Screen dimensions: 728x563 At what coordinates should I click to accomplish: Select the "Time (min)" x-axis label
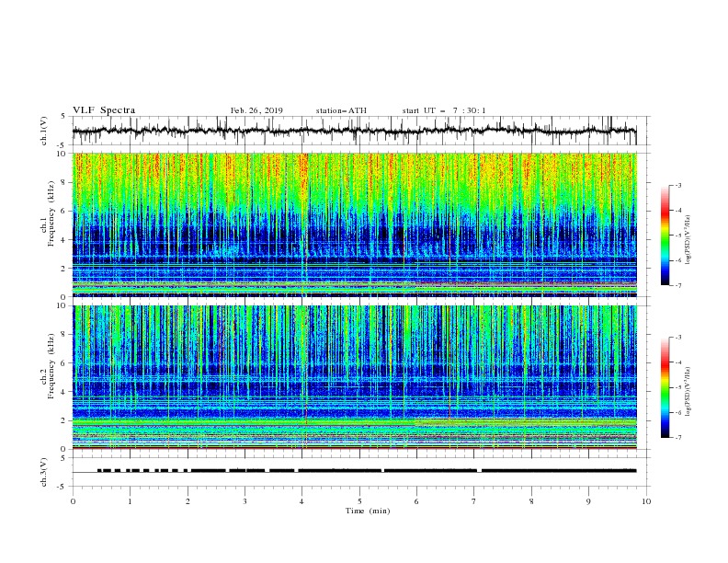click(x=368, y=511)
